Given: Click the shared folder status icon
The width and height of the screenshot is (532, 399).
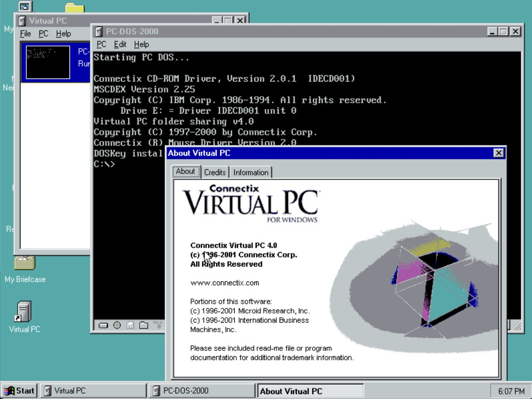Looking at the screenshot, I should pyautogui.click(x=144, y=325).
